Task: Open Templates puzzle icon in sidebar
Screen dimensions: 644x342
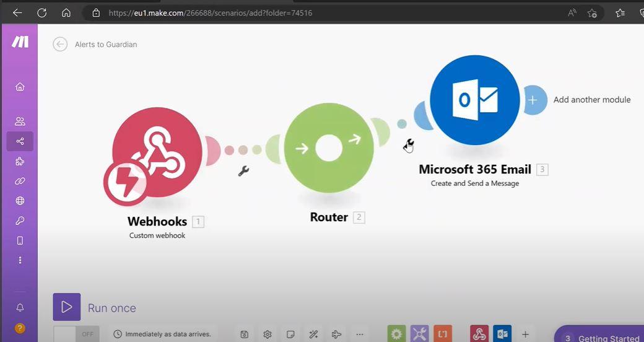Action: tap(20, 161)
